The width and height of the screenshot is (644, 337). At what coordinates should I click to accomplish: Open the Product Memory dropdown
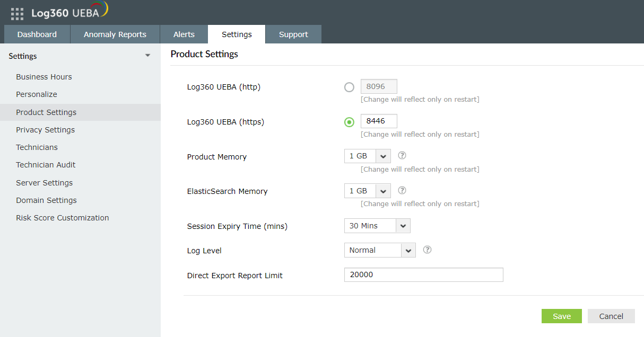[x=368, y=156]
